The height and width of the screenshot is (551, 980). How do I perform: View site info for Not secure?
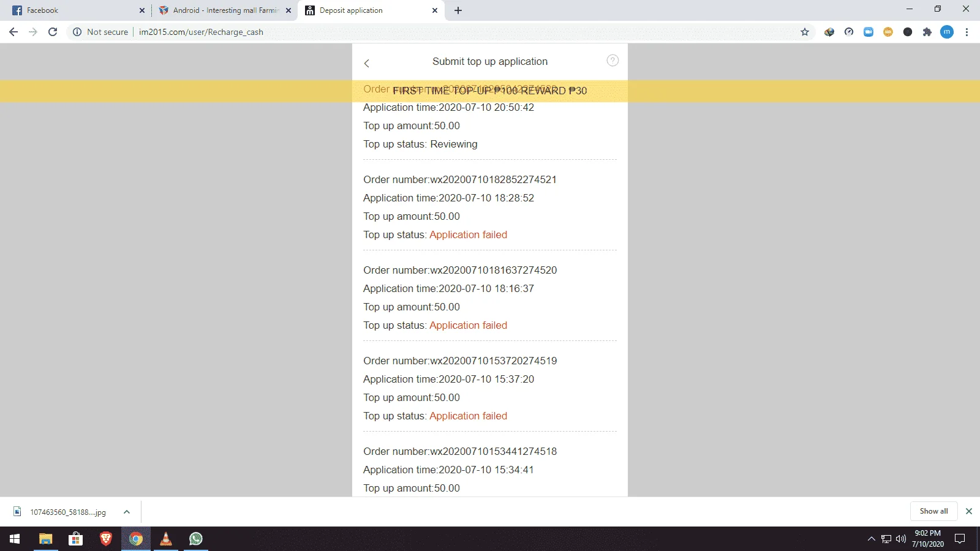click(100, 32)
